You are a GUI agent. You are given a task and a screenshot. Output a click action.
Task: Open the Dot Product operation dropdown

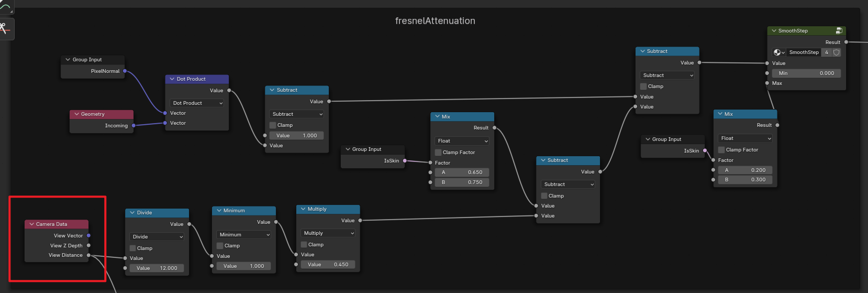point(197,103)
